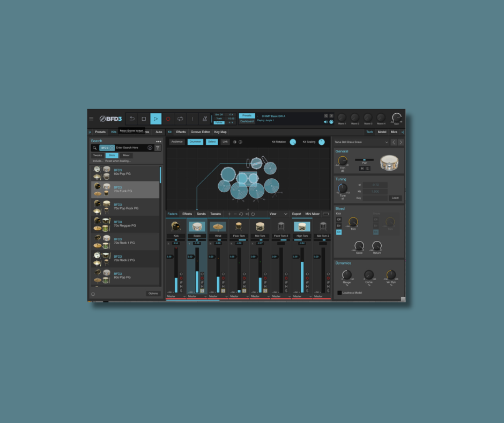
Task: Add a mixer channel with plus icon
Action: 229,214
